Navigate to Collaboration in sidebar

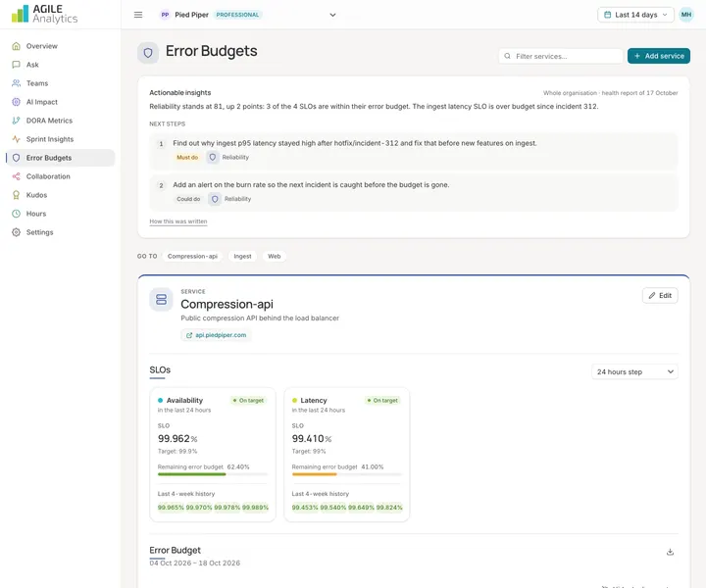(61, 176)
